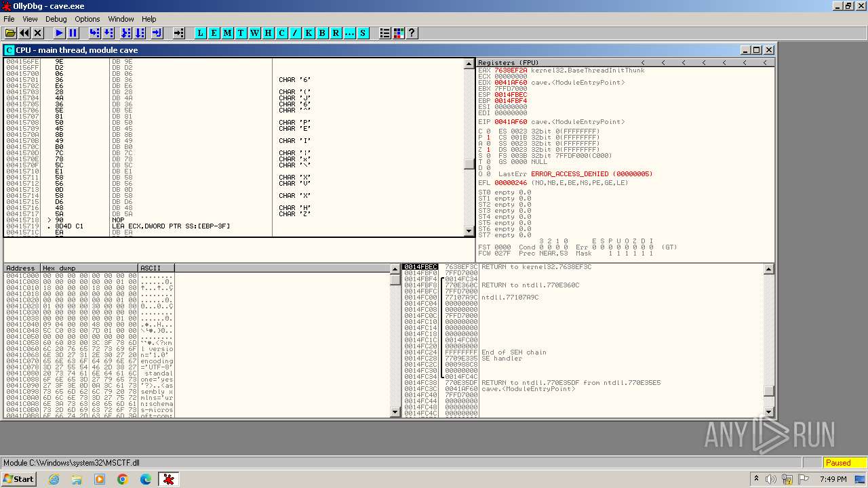This screenshot has height=488, width=868.
Task: Show CPU window with C button
Action: 282,33
